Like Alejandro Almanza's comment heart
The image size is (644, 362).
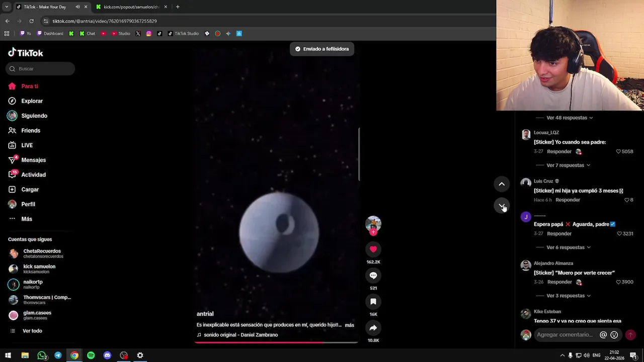tap(619, 282)
